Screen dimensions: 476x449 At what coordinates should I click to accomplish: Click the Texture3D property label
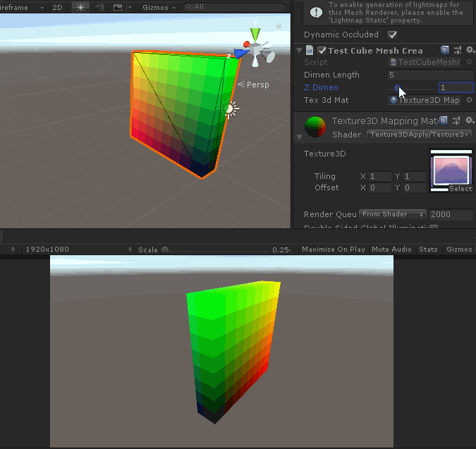pyautogui.click(x=325, y=154)
